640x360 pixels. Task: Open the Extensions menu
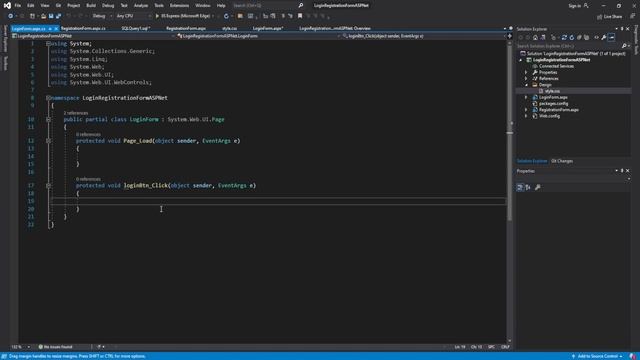[180, 6]
